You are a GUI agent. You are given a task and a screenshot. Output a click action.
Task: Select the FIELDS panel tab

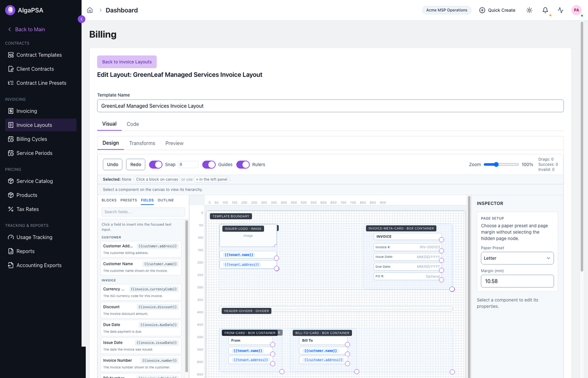coord(147,200)
